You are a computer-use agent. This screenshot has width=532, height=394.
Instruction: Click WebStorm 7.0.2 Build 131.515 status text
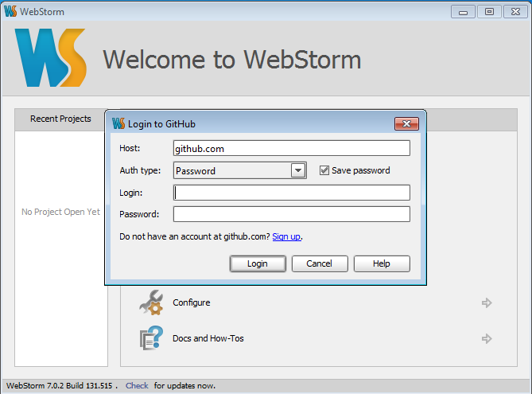coord(60,385)
